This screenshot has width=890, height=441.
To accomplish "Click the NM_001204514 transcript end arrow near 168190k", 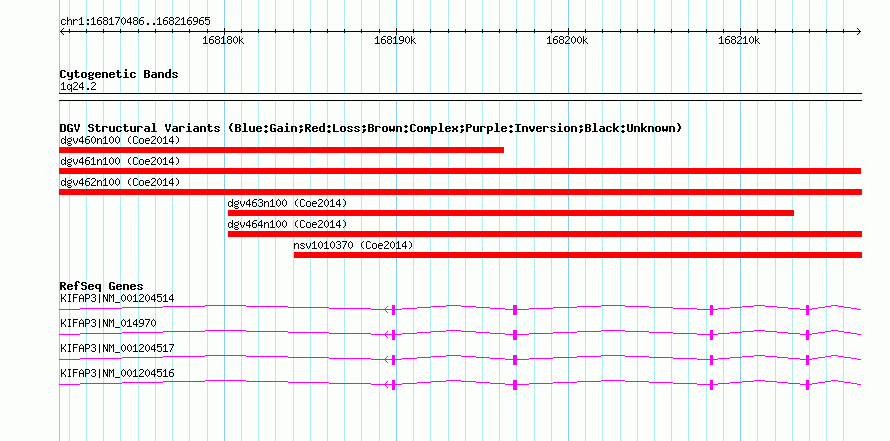I will click(x=388, y=309).
